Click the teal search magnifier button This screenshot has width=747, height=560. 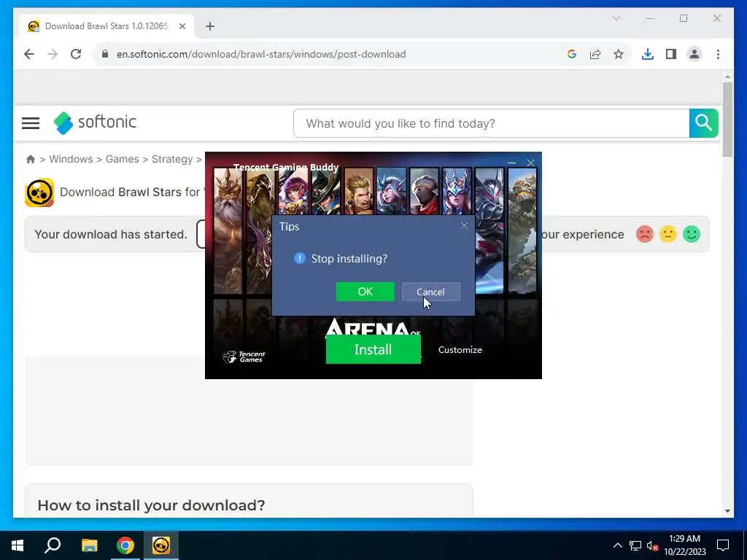[704, 123]
